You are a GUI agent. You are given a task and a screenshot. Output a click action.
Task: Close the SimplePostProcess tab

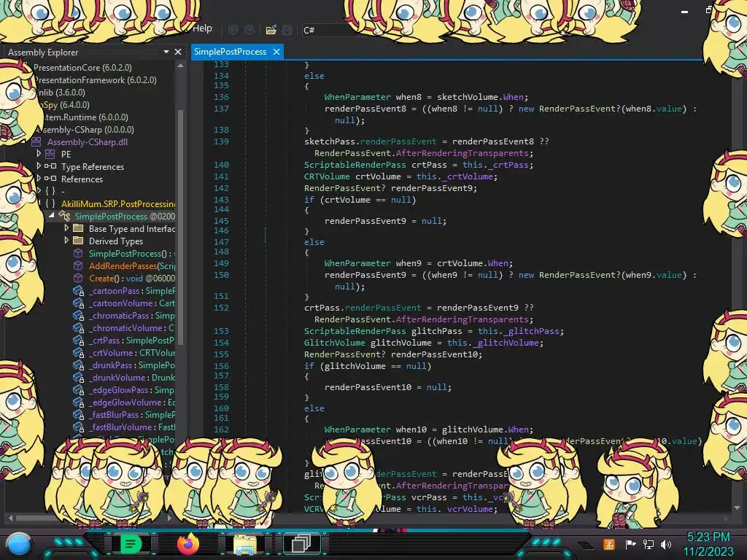coord(276,52)
